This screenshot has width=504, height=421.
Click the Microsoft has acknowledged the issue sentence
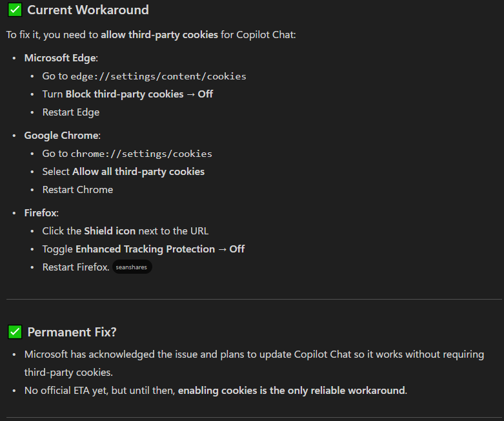click(254, 364)
